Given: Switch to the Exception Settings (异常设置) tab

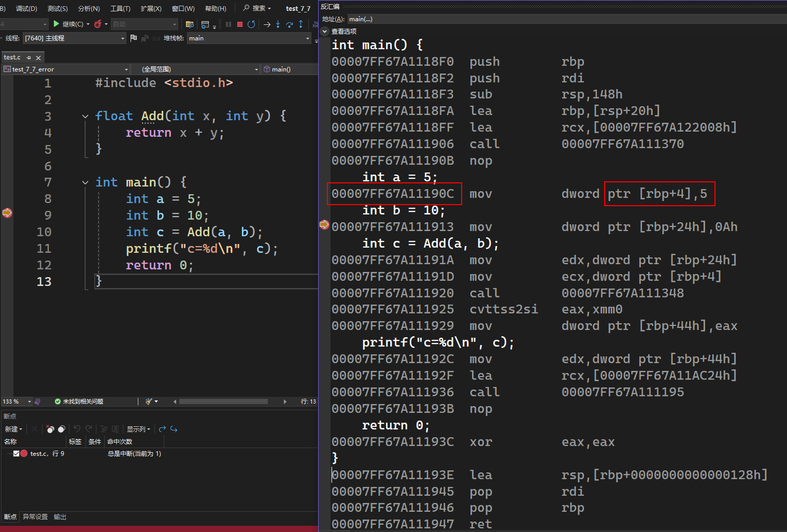Looking at the screenshot, I should [35, 517].
